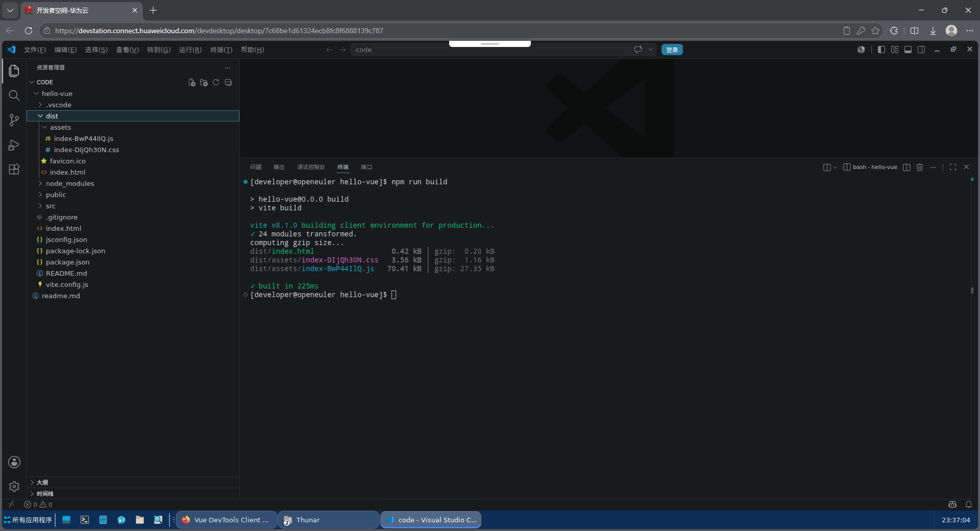Open the new terminal profile dropdown arrow

click(836, 167)
